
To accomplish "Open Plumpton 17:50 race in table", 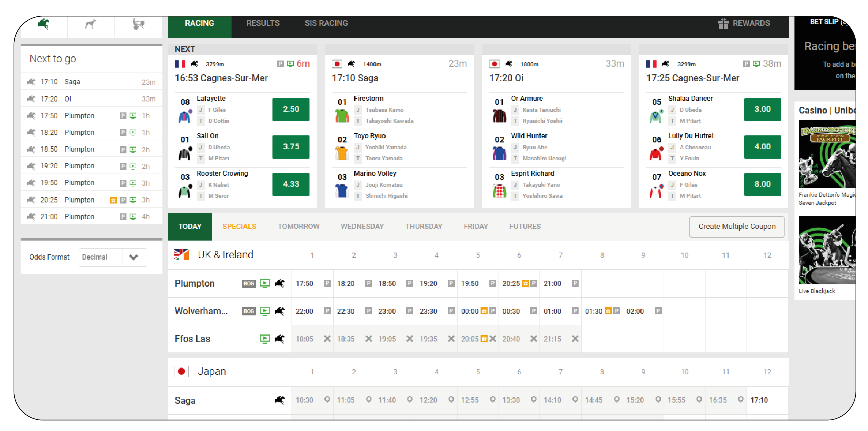I will point(312,283).
